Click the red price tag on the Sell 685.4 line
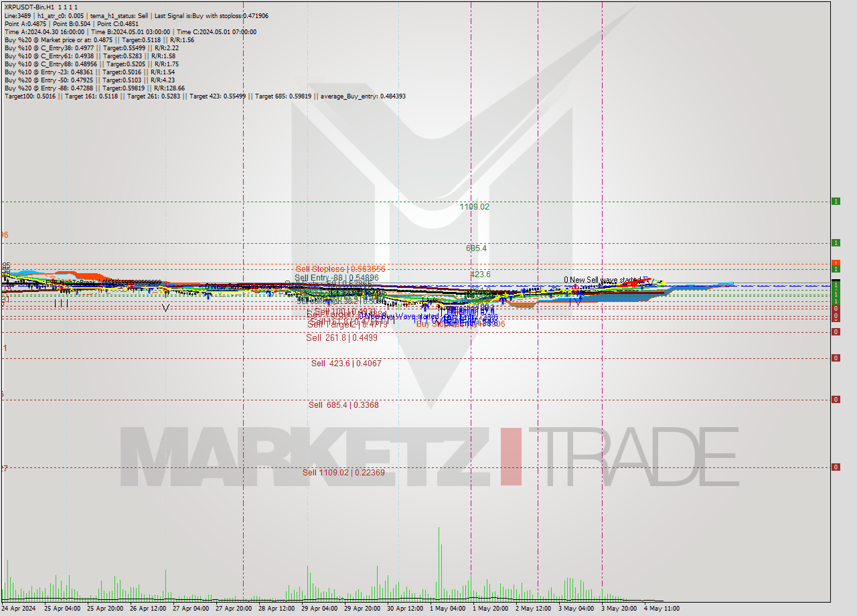Image resolution: width=857 pixels, height=616 pixels. tap(836, 399)
